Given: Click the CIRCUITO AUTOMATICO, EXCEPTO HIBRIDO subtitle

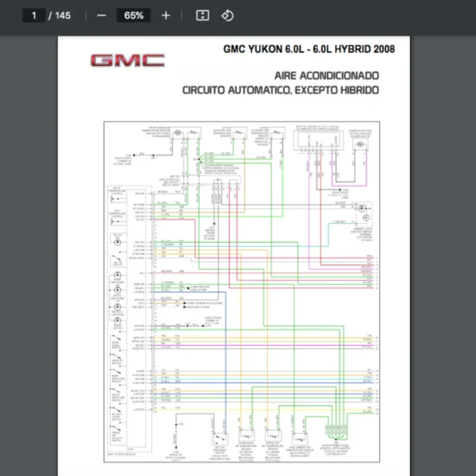Looking at the screenshot, I should pos(281,90).
